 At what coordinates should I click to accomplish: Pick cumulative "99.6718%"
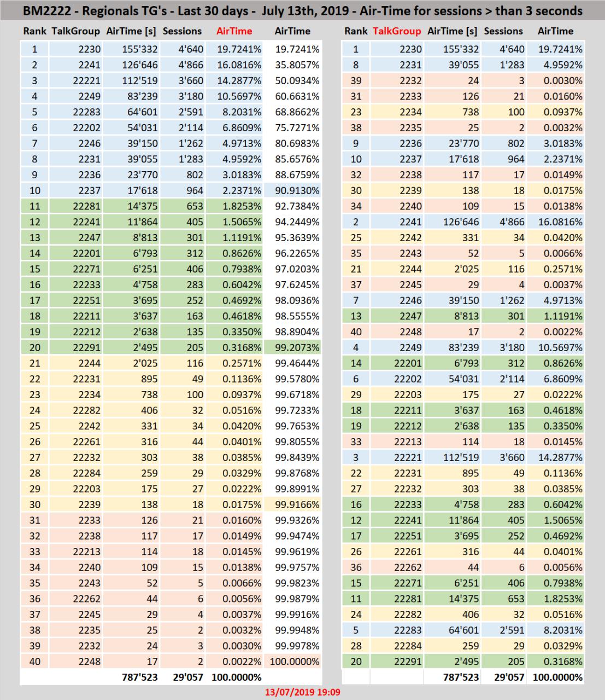293,395
